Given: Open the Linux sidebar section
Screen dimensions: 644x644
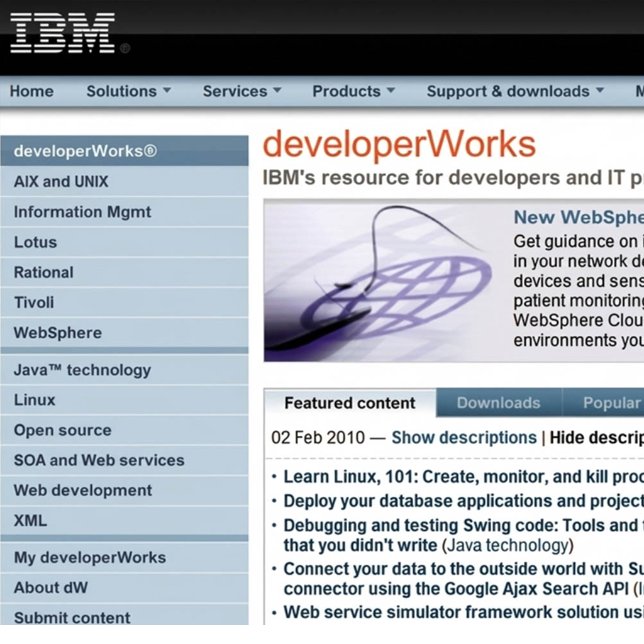Looking at the screenshot, I should (33, 400).
